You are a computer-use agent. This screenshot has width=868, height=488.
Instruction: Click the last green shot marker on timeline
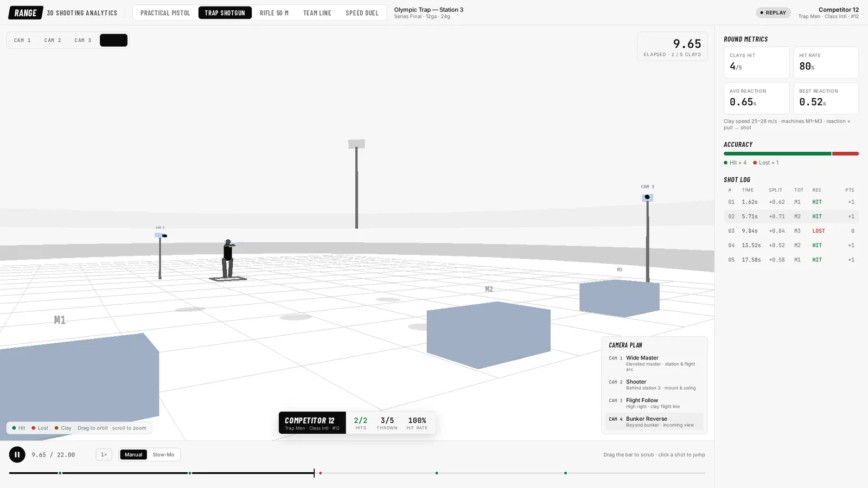click(565, 473)
